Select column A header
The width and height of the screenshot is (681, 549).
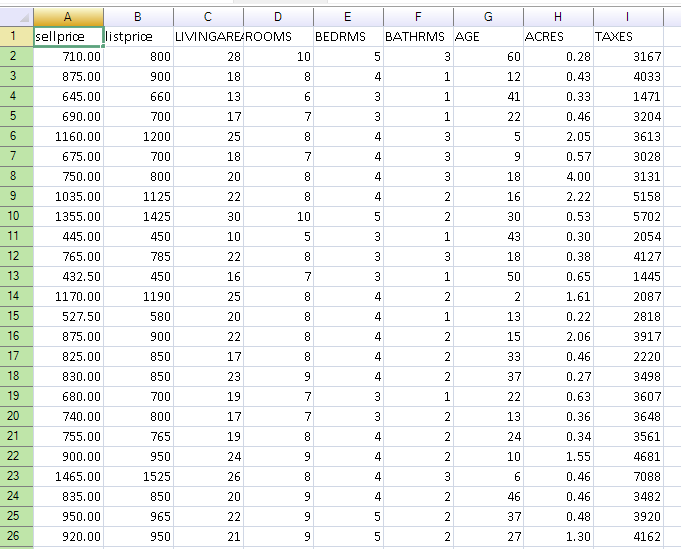coord(68,17)
